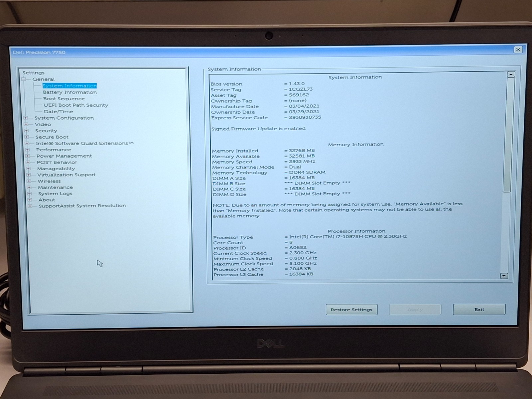532x399 pixels.
Task: Select Power Management label
Action: coord(64,156)
